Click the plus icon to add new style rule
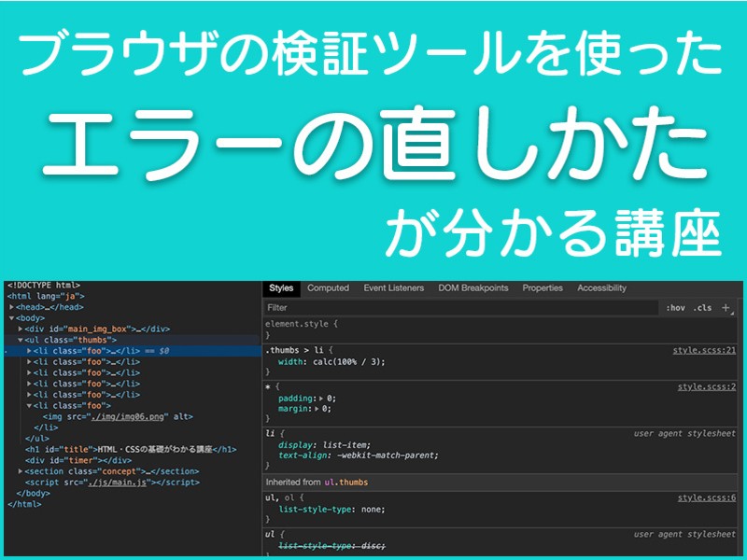This screenshot has width=747, height=560. click(726, 307)
